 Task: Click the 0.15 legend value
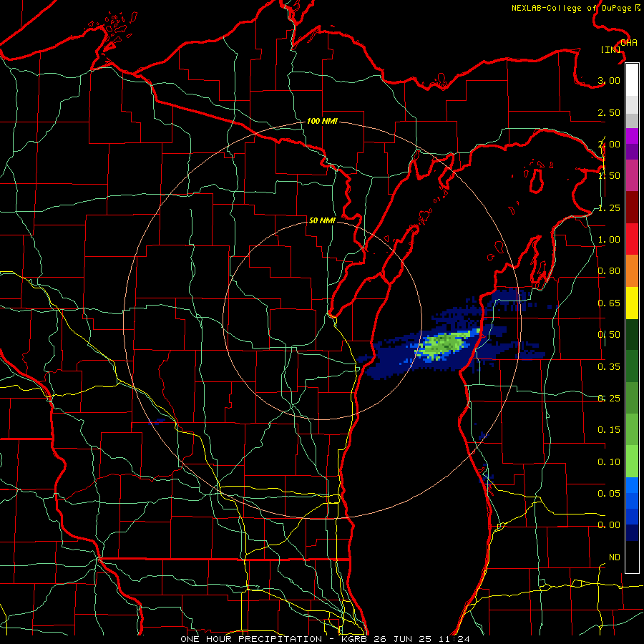pyautogui.click(x=609, y=430)
